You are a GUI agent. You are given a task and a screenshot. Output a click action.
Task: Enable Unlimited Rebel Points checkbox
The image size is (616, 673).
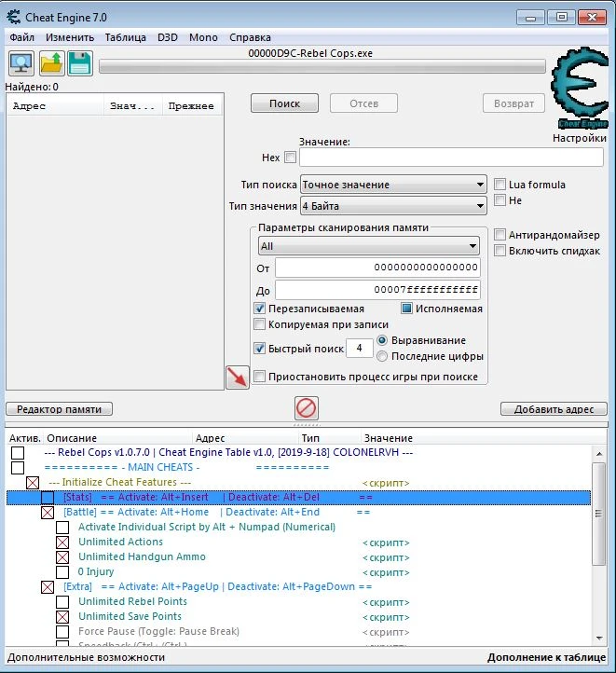[62, 602]
